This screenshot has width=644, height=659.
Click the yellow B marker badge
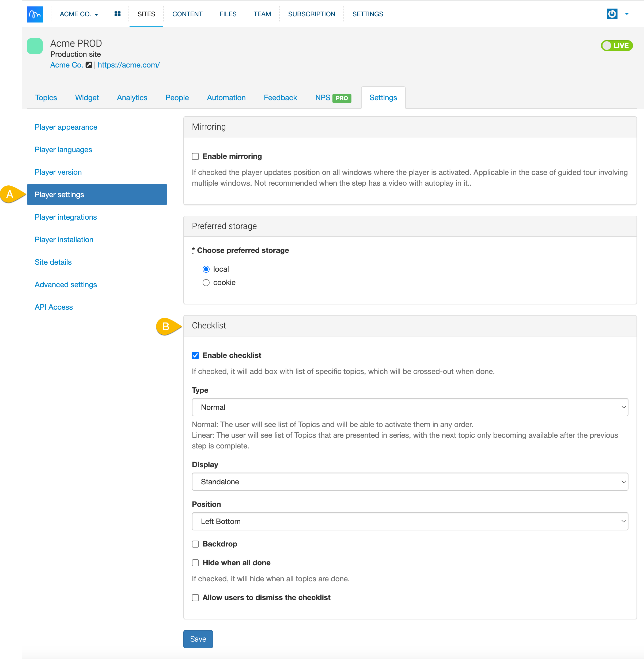pos(166,327)
